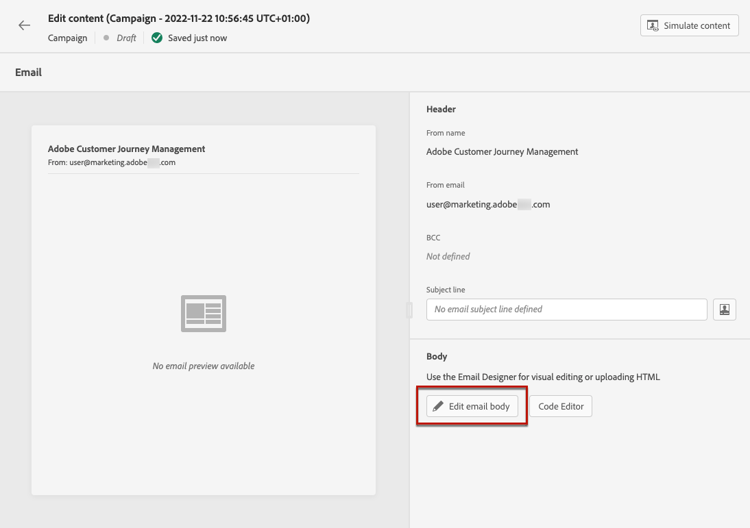Image resolution: width=750 pixels, height=528 pixels.
Task: Click the 'Header' section heading
Action: point(441,109)
